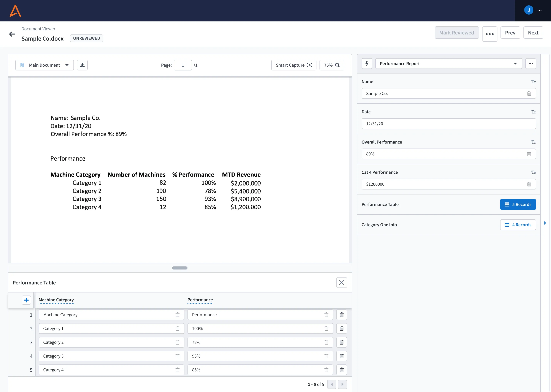Clear the Category 3 cell value
Viewport: 551px width, 392px height.
(178, 356)
